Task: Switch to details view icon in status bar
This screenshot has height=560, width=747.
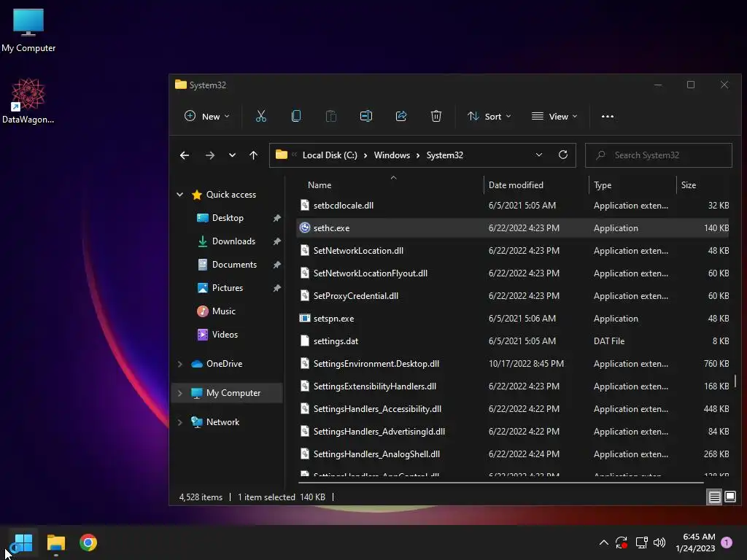Action: pos(715,497)
